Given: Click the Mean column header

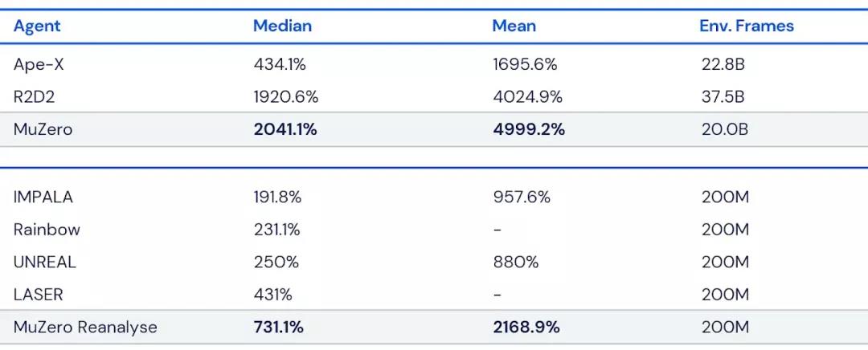Looking at the screenshot, I should click(514, 26).
